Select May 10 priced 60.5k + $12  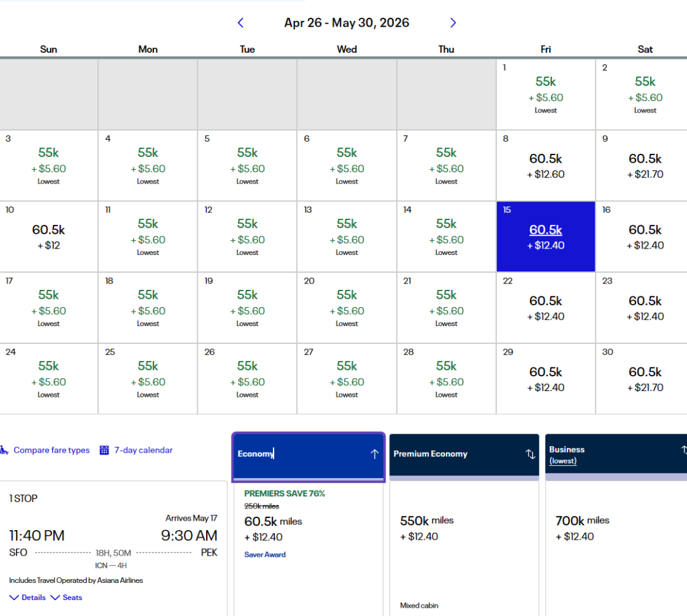point(48,236)
